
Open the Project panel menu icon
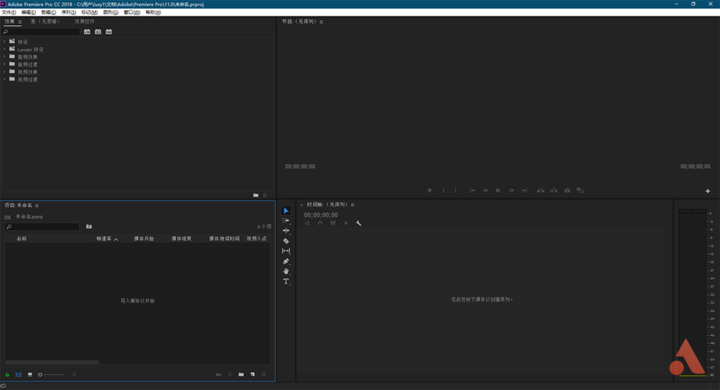[37, 205]
